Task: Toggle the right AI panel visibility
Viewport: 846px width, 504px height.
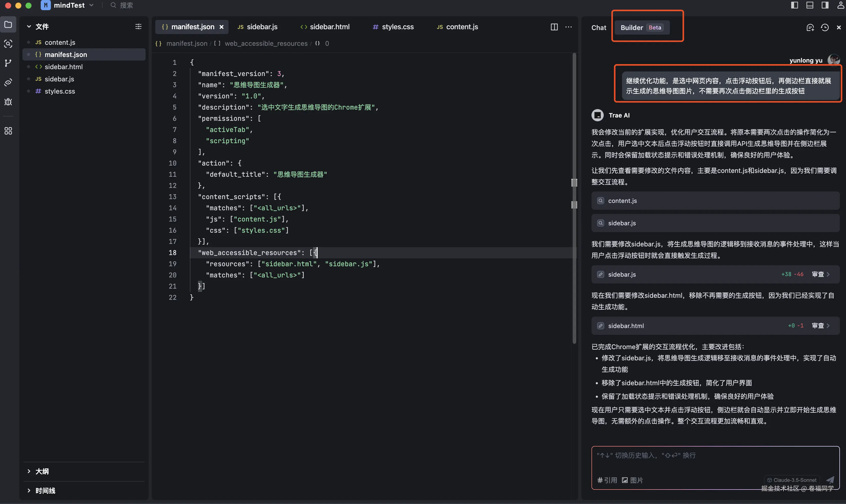Action: (x=825, y=5)
